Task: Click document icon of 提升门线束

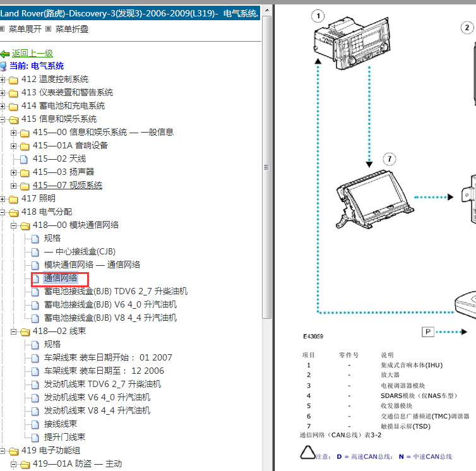Action: (35, 438)
